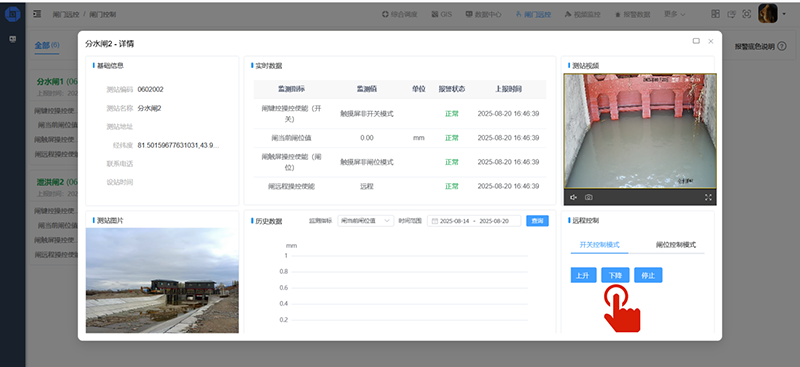Open 数据中心 in the top navigation
The height and width of the screenshot is (367, 800).
coord(483,14)
